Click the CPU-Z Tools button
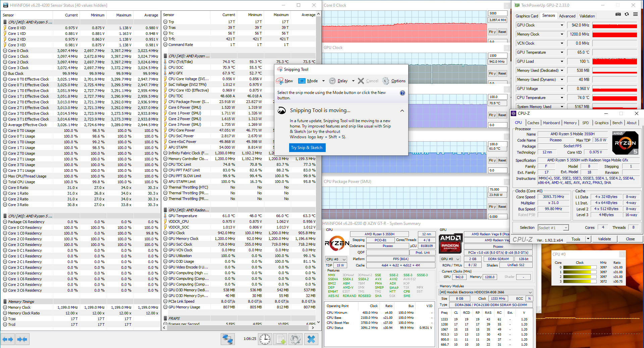 (576, 239)
